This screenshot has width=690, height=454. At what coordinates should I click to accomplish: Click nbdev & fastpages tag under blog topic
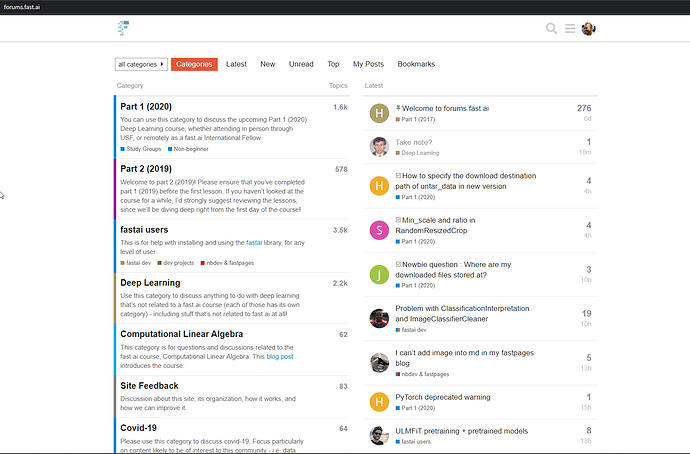click(422, 374)
